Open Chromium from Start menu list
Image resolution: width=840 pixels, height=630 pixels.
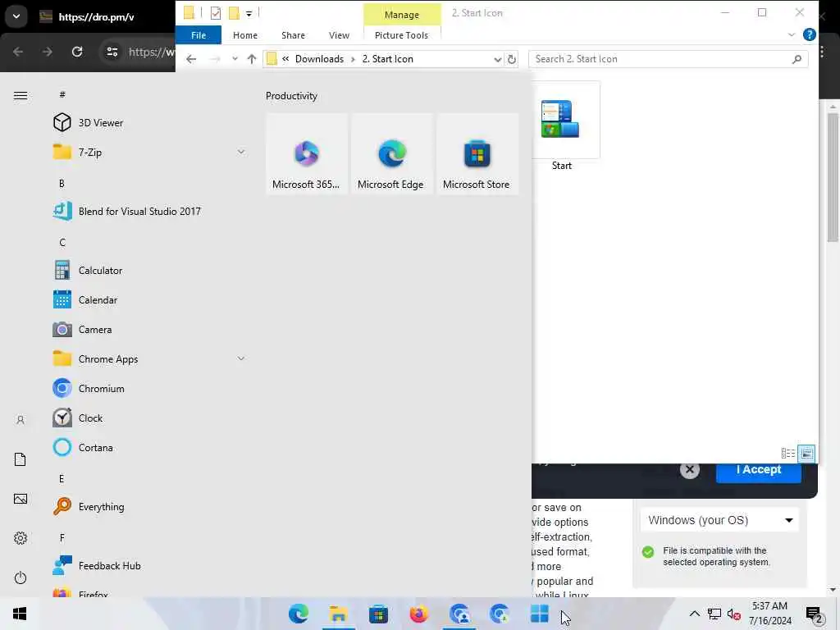point(149,388)
